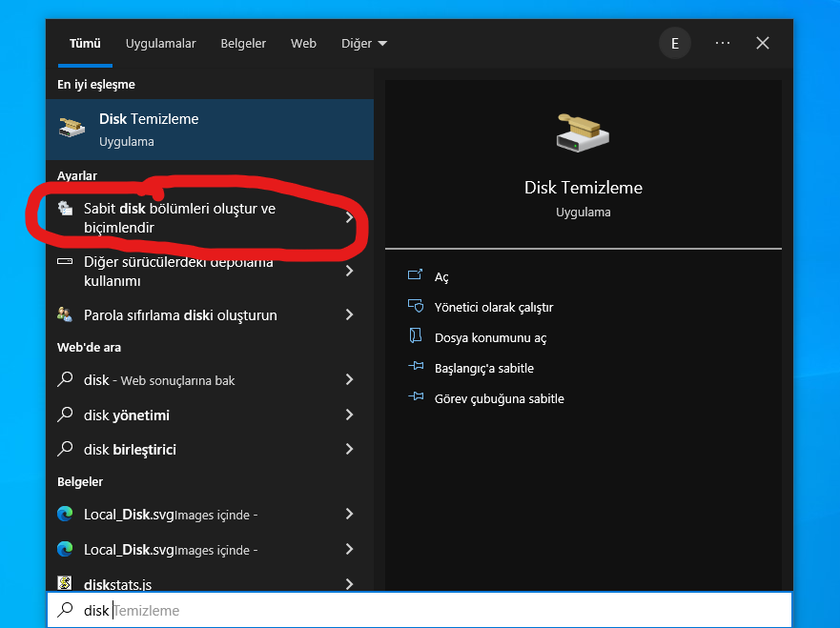
Task: Open Diğer sürücülerdeki depolama kullanımı setting
Action: point(210,272)
